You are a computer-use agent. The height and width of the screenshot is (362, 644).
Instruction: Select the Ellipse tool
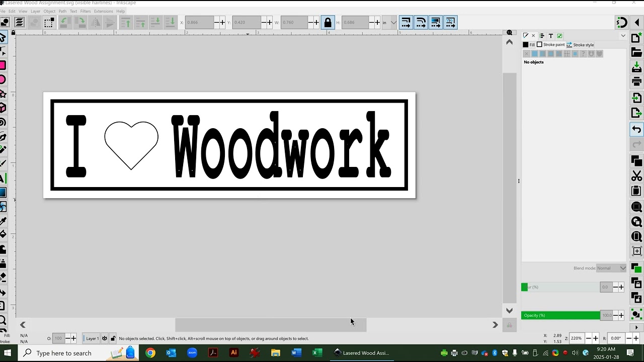click(x=3, y=79)
